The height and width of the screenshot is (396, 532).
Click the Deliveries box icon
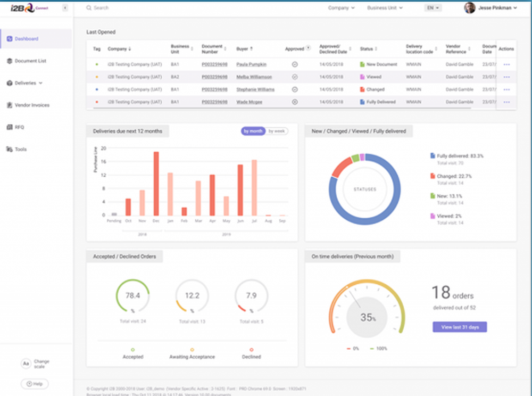pos(10,83)
